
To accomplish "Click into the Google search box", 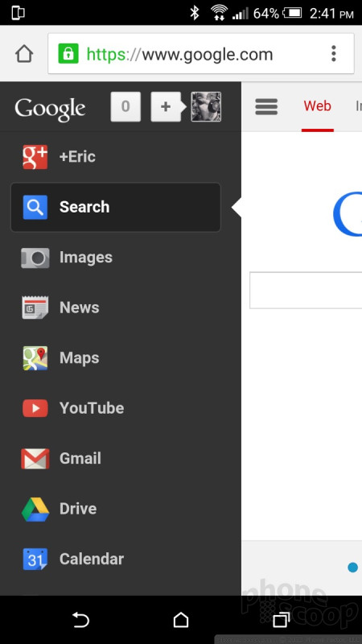I will 306,290.
